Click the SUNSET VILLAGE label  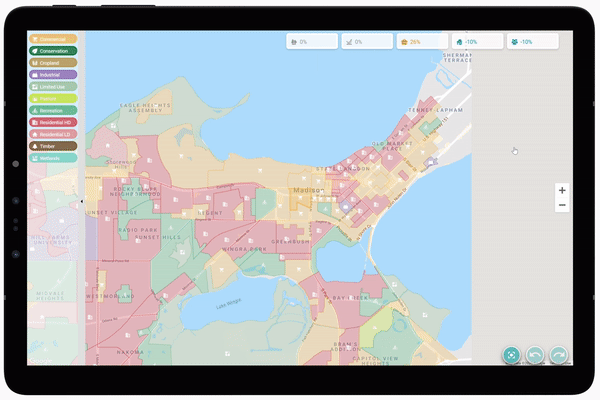click(x=111, y=212)
